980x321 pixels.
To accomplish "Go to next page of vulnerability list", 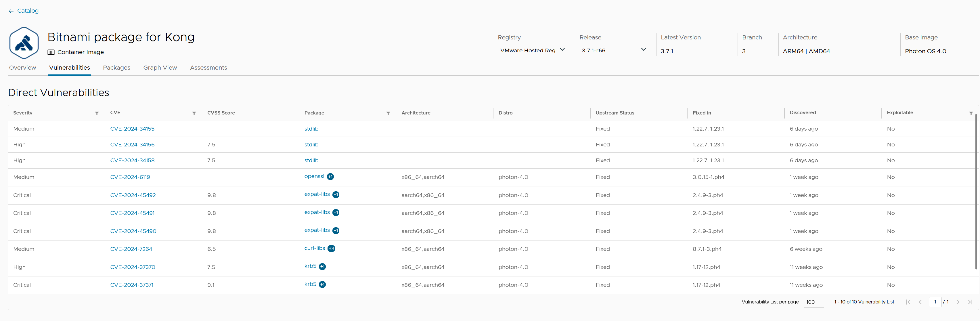I will click(x=958, y=302).
